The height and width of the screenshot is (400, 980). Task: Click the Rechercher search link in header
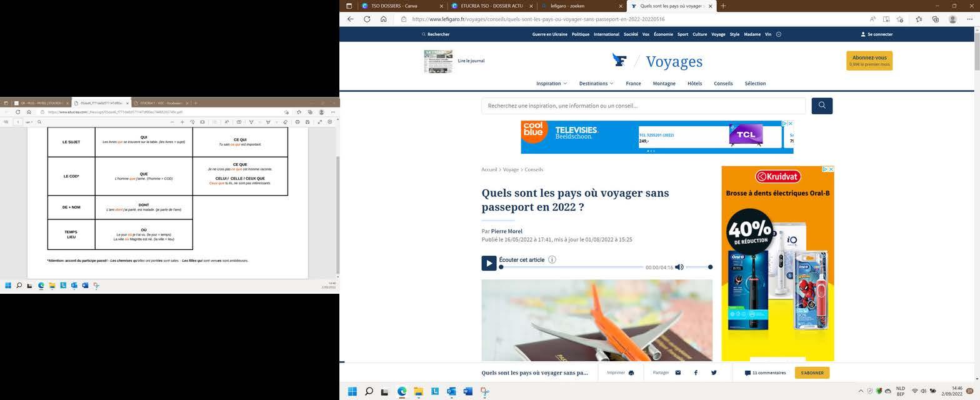pyautogui.click(x=436, y=34)
